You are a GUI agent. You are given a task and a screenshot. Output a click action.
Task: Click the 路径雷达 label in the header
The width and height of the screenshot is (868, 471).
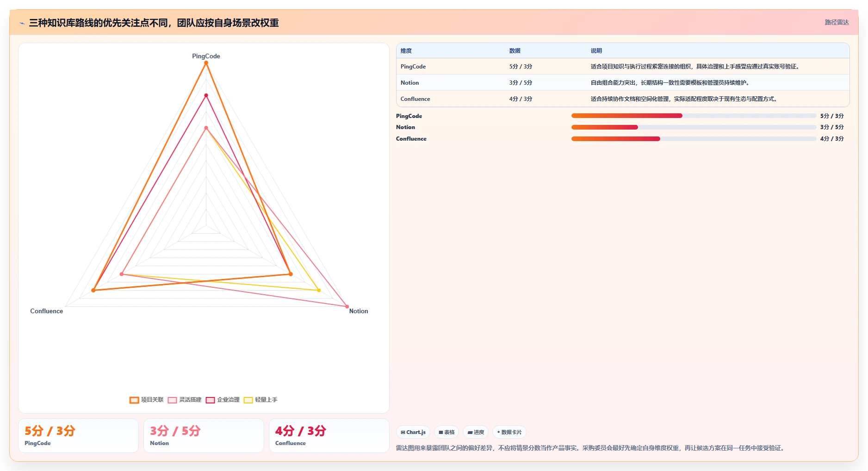[x=837, y=22]
